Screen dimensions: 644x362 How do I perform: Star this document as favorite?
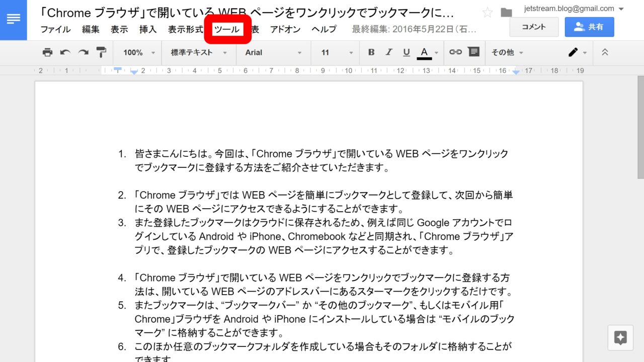pos(487,13)
